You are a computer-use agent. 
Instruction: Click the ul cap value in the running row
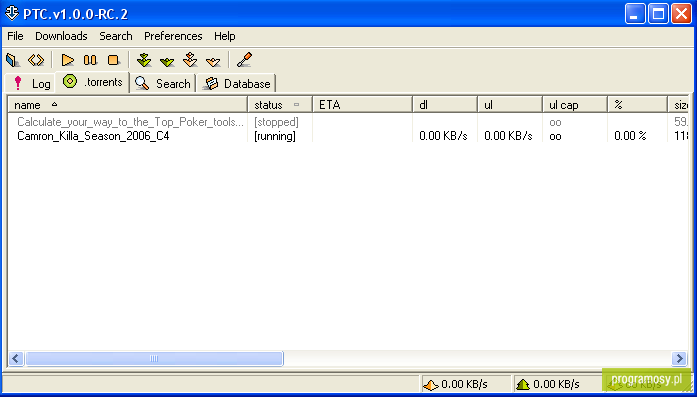[555, 136]
